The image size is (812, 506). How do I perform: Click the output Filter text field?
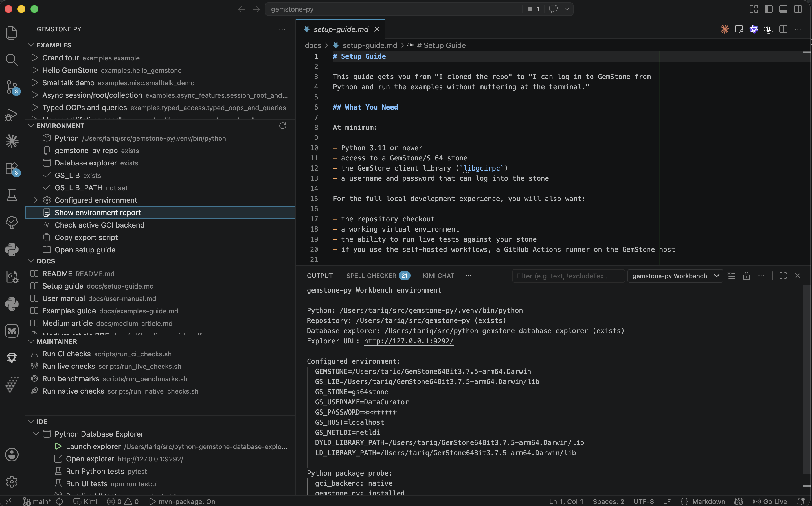(568, 276)
